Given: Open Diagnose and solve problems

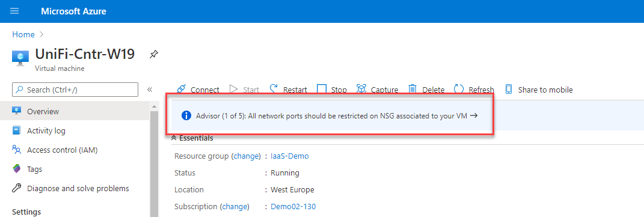Looking at the screenshot, I should pyautogui.click(x=75, y=188).
